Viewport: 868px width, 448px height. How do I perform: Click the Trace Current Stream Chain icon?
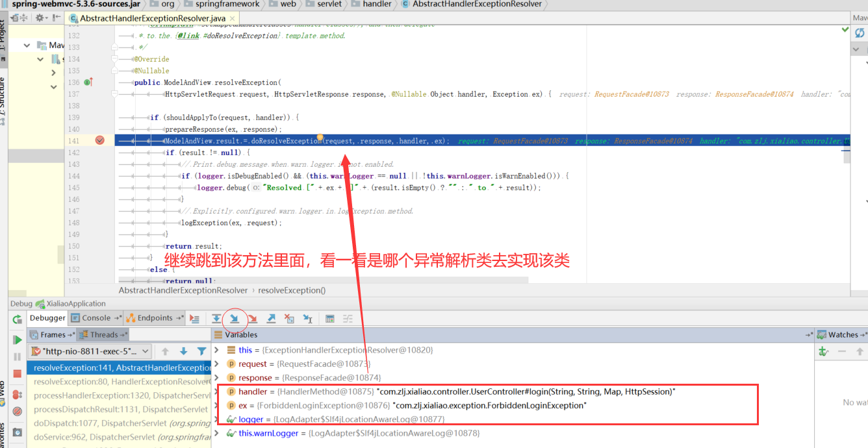pos(348,318)
